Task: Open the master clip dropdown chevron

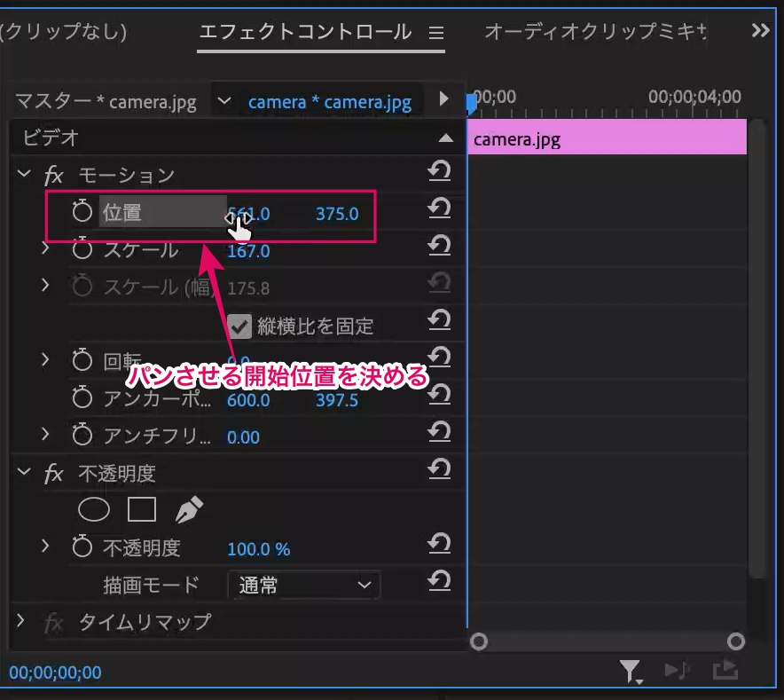Action: [x=224, y=101]
